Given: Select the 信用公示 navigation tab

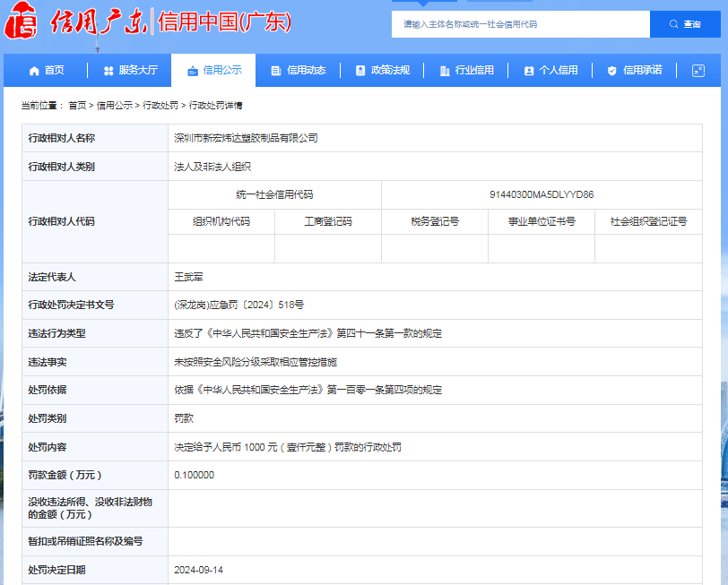Looking at the screenshot, I should click(x=213, y=70).
